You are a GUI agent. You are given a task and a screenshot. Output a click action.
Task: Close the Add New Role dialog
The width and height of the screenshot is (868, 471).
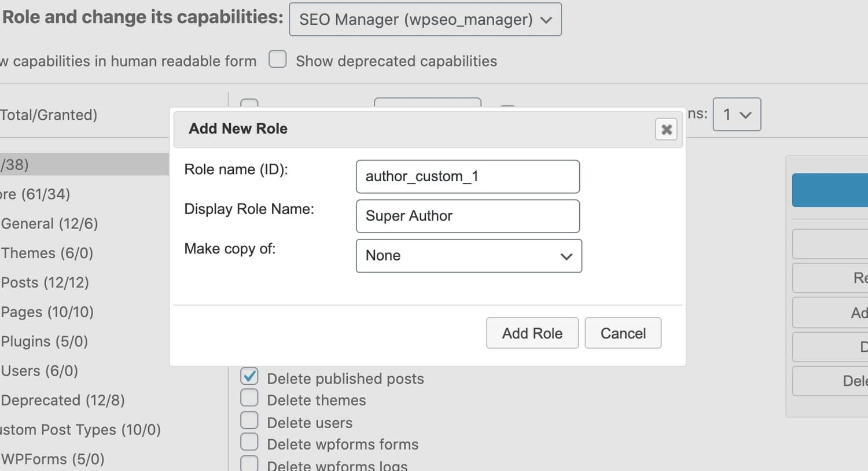coord(666,129)
